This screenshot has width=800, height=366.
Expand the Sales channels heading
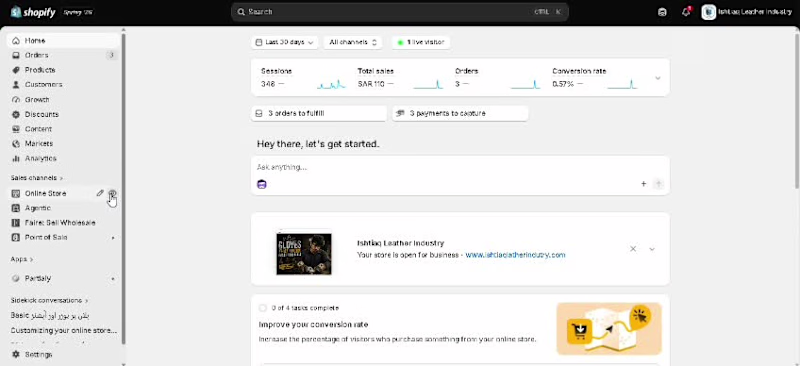(37, 178)
